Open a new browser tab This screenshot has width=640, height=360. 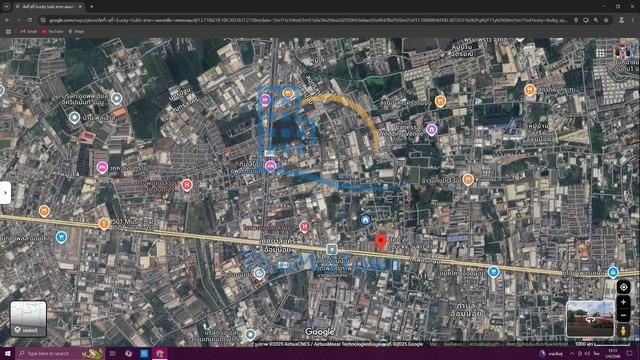[x=92, y=7]
